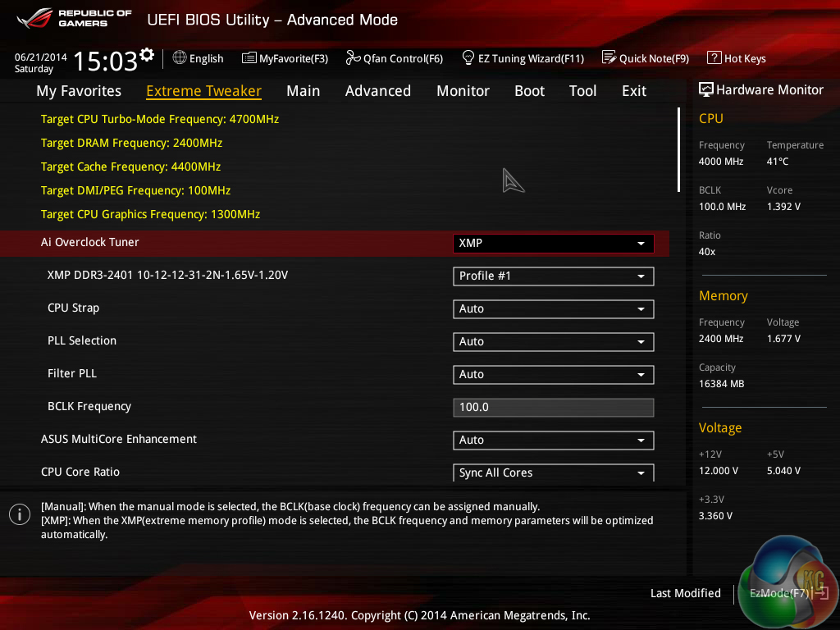Click the globe language icon
The image size is (840, 630).
180,58
